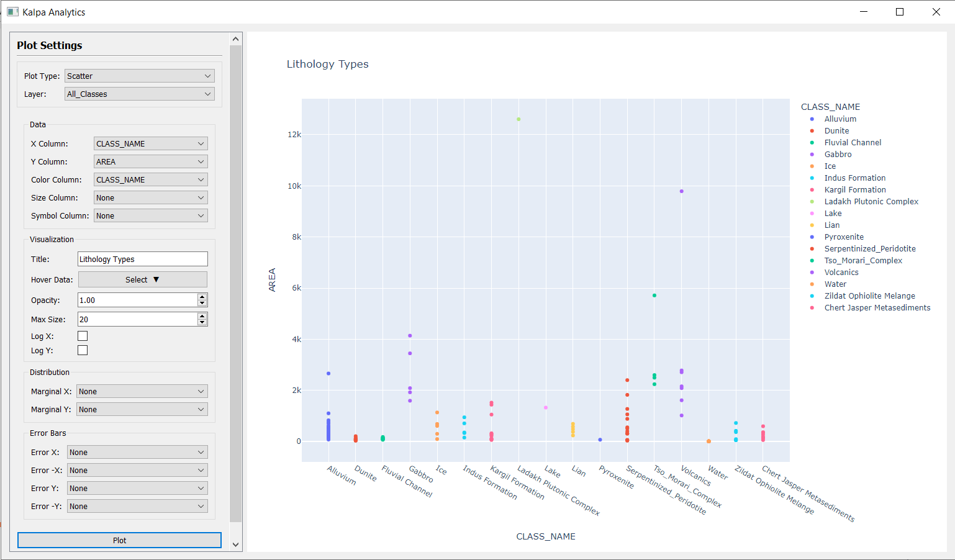Toggle the Gabbro legend entry
This screenshot has width=955, height=560.
(838, 155)
